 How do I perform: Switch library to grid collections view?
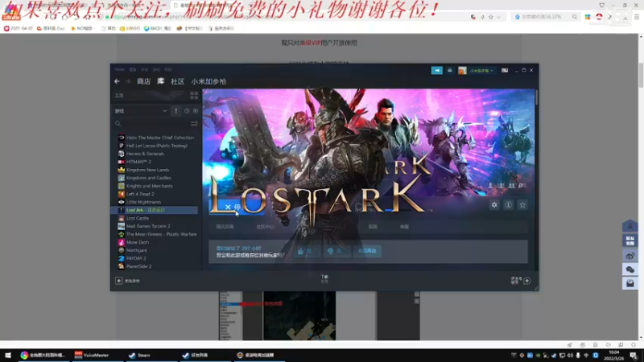[x=194, y=96]
